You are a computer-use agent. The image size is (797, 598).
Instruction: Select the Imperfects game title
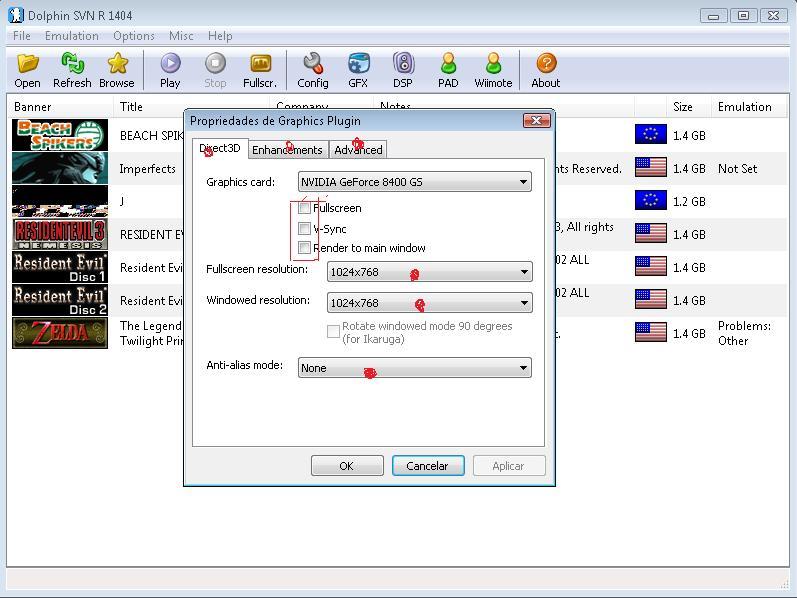(x=147, y=168)
